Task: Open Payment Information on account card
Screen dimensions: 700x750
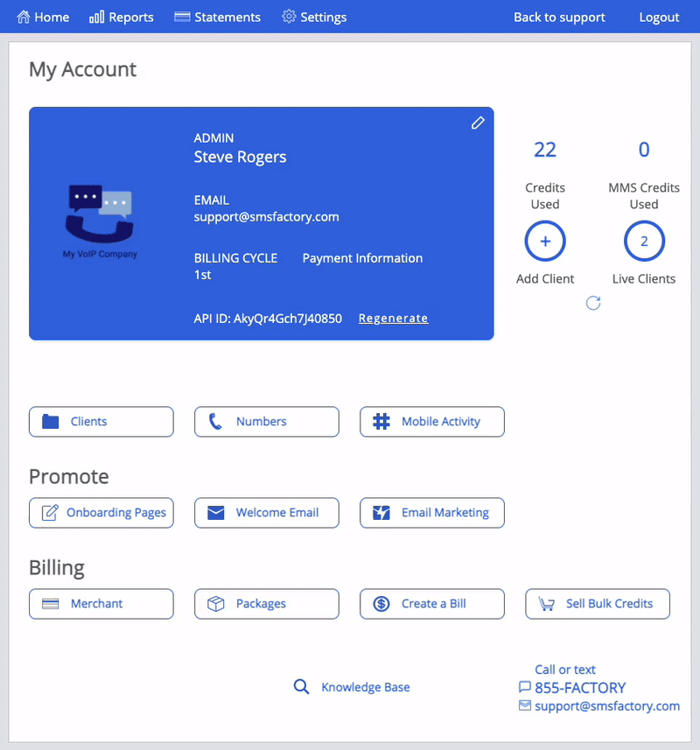Action: [362, 258]
